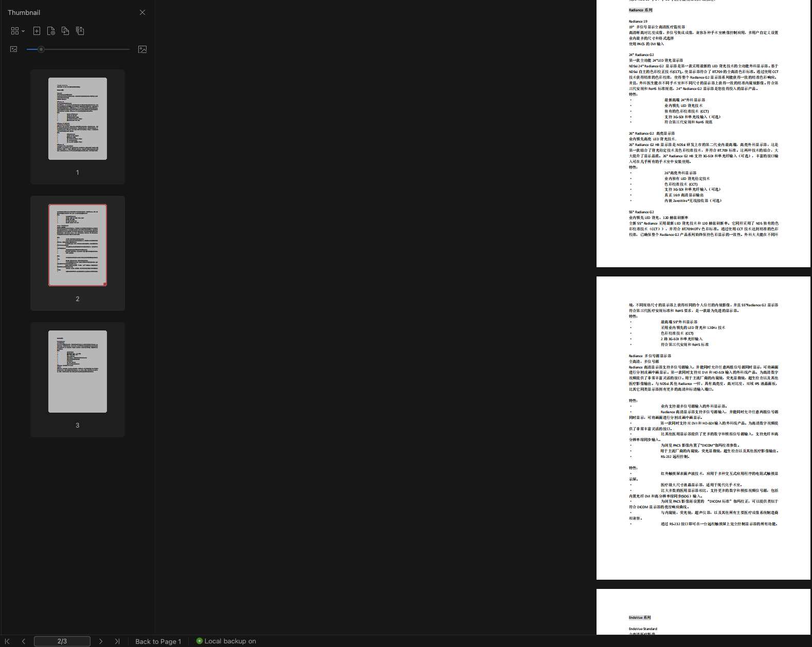Click Back to Page 1
This screenshot has width=812, height=647.
(x=158, y=641)
